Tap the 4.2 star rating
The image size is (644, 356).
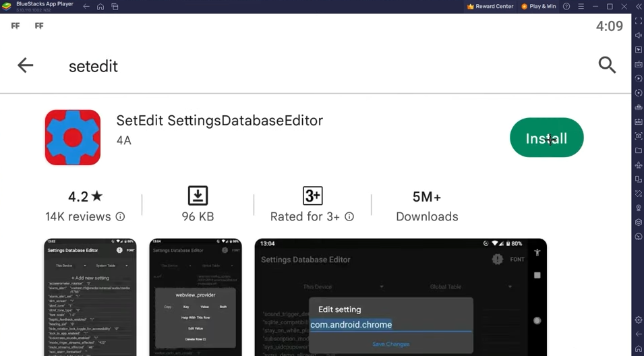coord(85,196)
